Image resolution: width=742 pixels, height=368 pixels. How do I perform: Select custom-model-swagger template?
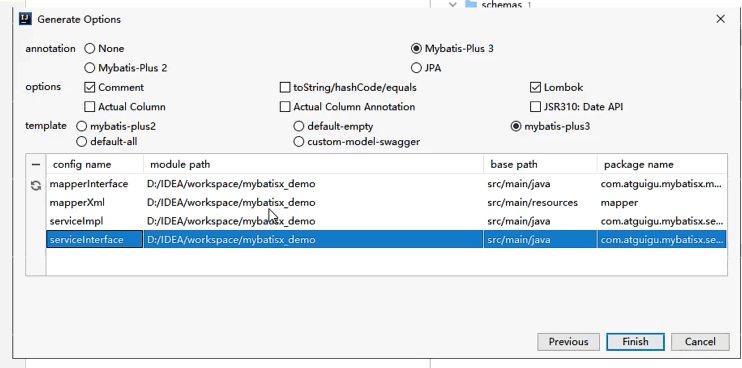pyautogui.click(x=357, y=141)
